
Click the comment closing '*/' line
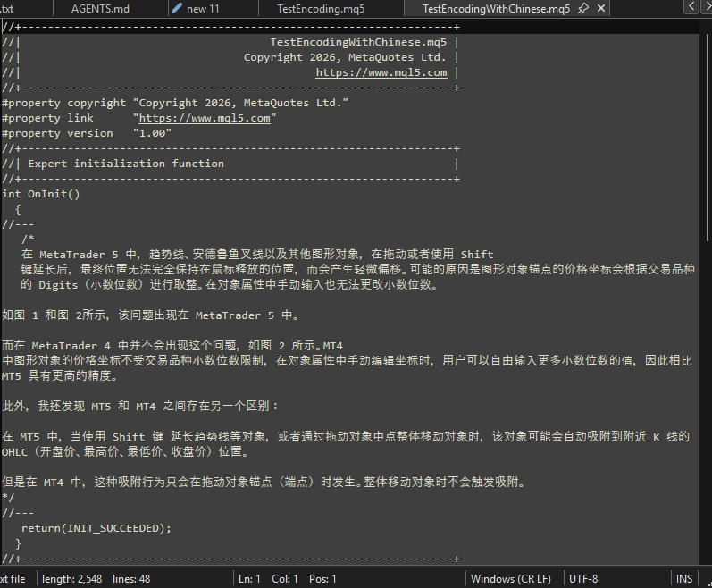point(8,497)
